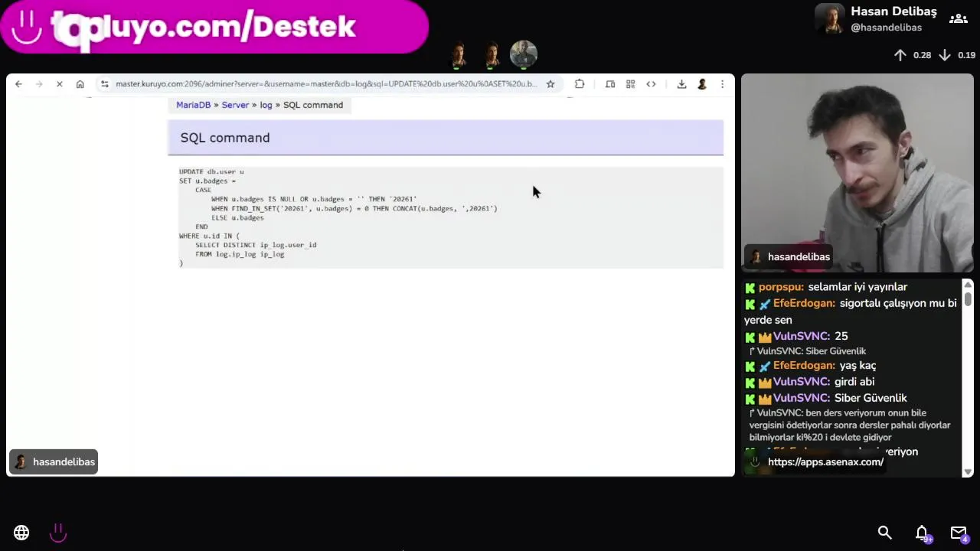980x551 pixels.
Task: Open the participants people icon
Action: click(959, 19)
